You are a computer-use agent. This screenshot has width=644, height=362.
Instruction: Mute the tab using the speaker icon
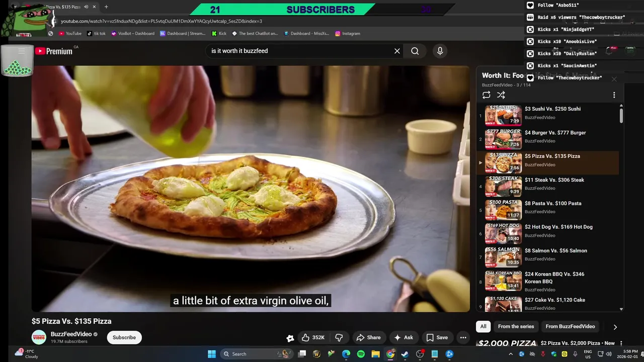[86, 7]
